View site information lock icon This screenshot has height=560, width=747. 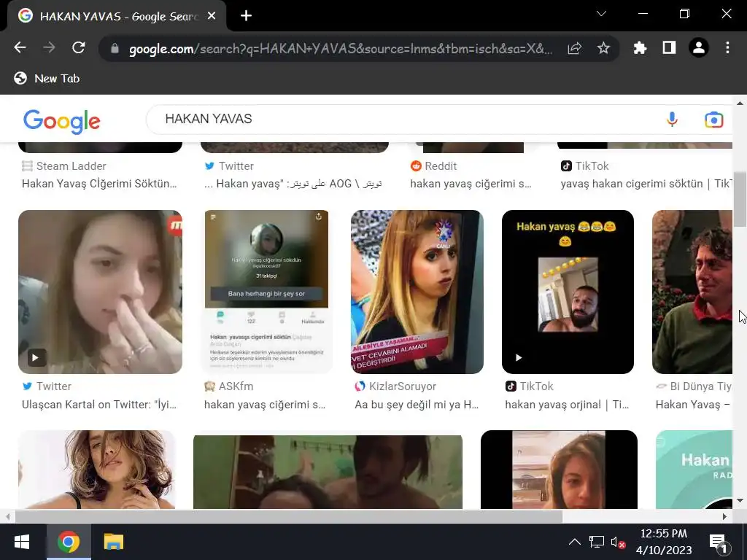pyautogui.click(x=115, y=48)
